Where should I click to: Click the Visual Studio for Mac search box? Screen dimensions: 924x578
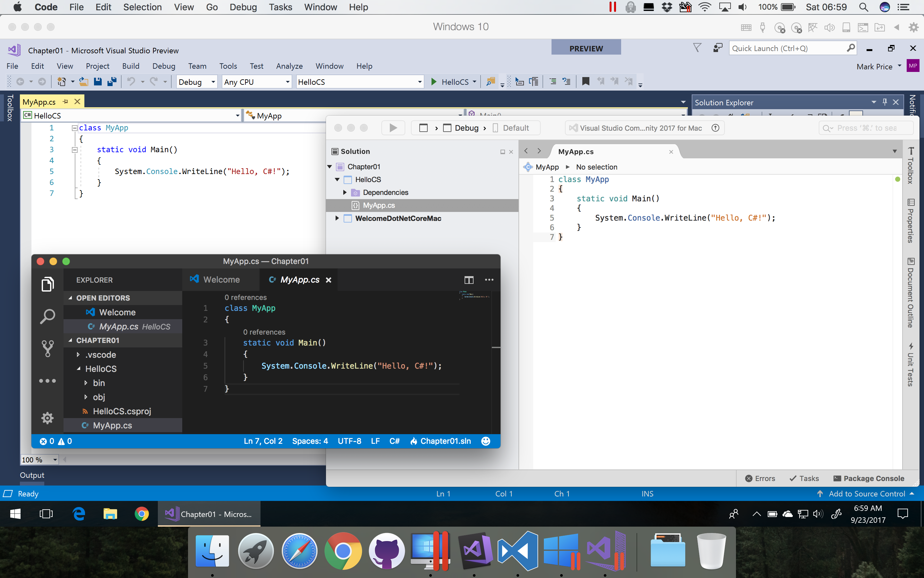pos(866,128)
